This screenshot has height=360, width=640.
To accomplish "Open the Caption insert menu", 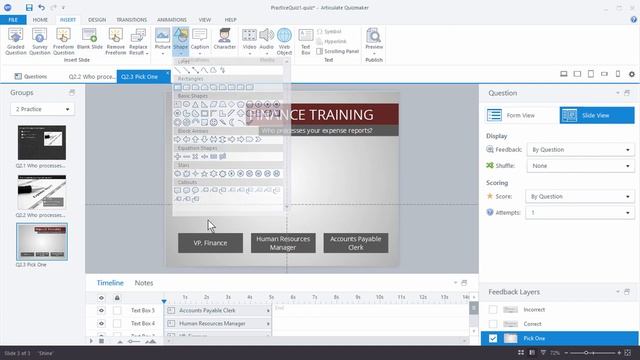I will (x=200, y=41).
